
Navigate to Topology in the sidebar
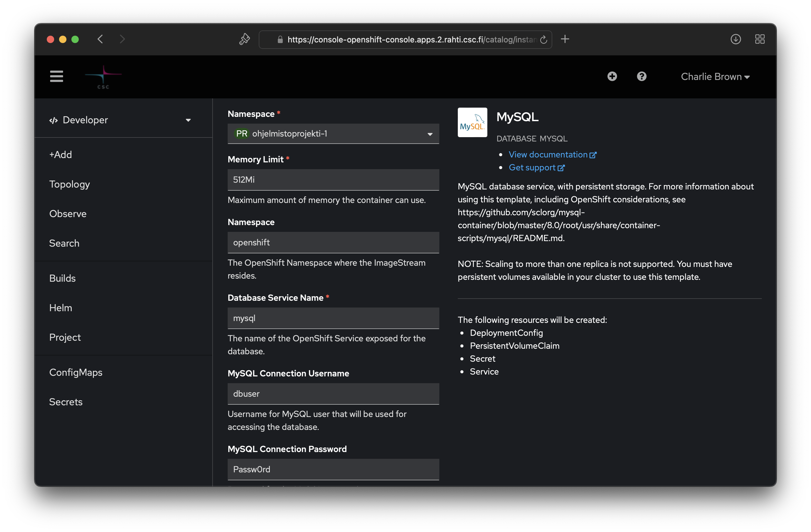(70, 184)
